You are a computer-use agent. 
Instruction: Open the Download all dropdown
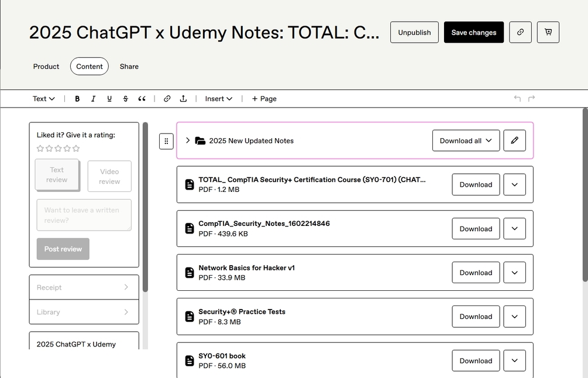[x=466, y=140]
